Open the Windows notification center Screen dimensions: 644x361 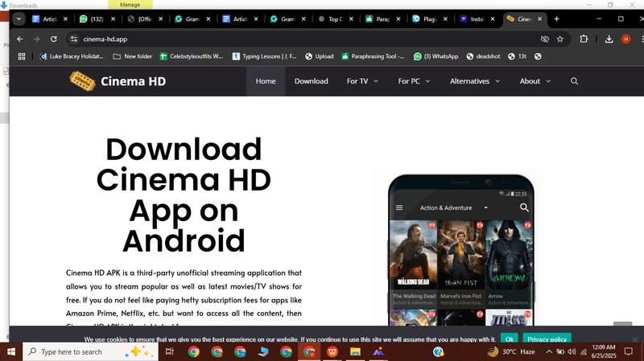(x=629, y=351)
